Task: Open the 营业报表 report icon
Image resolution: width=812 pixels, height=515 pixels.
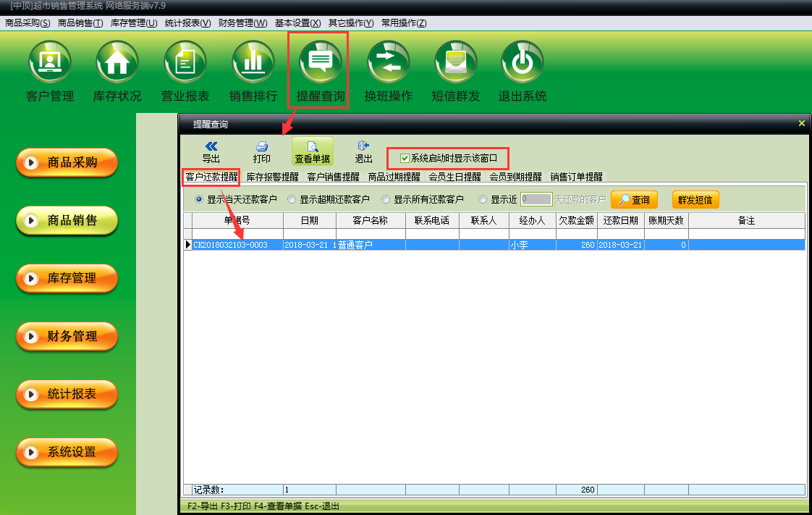Action: point(185,63)
